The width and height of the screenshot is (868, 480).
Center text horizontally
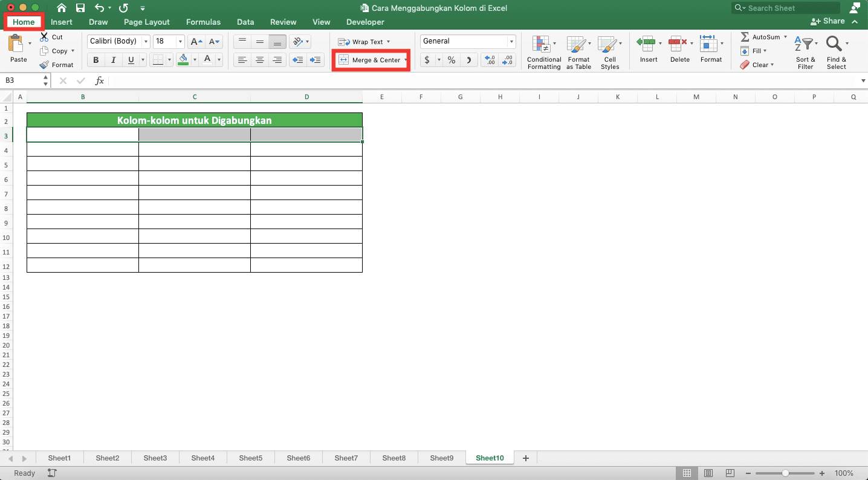[x=260, y=60]
